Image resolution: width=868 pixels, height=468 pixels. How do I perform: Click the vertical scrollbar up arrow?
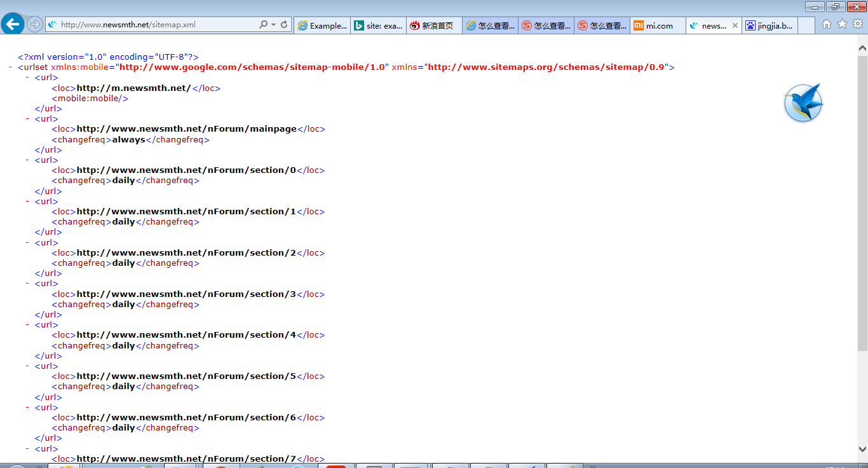(x=862, y=48)
